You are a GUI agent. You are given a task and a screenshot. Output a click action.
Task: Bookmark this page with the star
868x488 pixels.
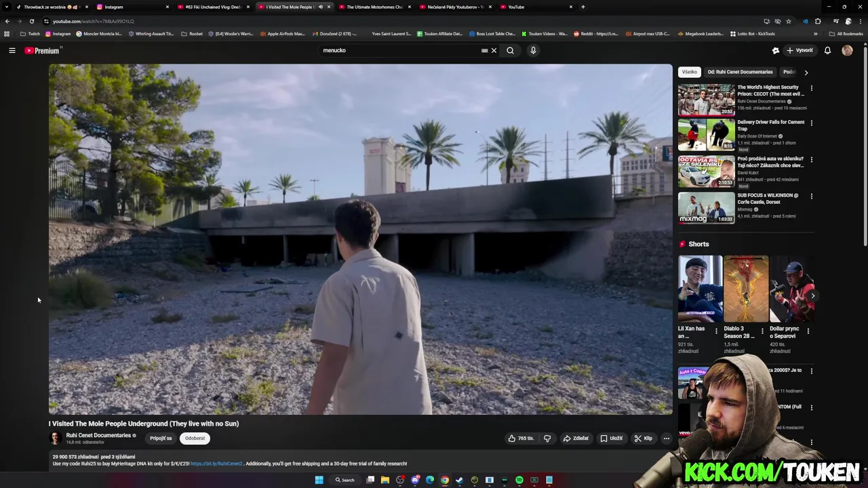789,21
